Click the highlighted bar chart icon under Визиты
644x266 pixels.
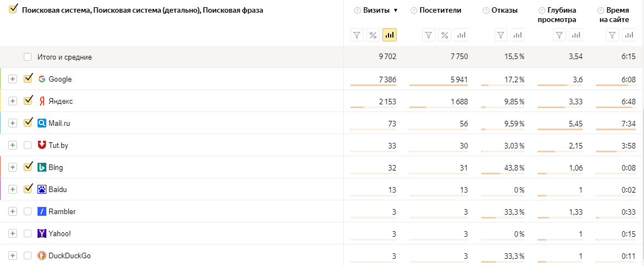click(390, 35)
